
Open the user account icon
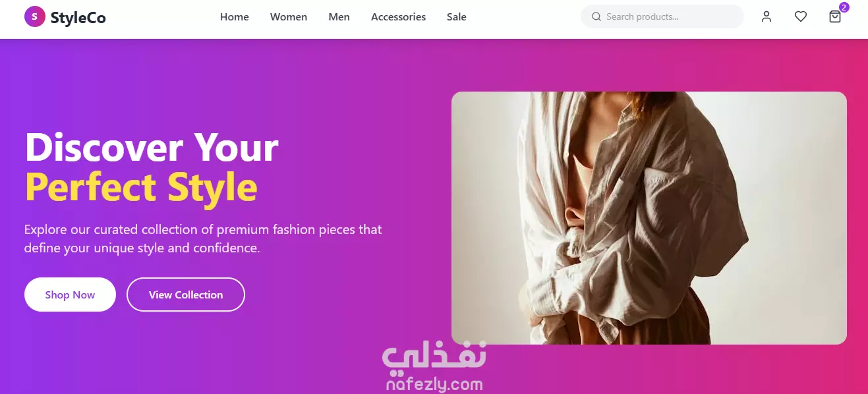(x=767, y=17)
